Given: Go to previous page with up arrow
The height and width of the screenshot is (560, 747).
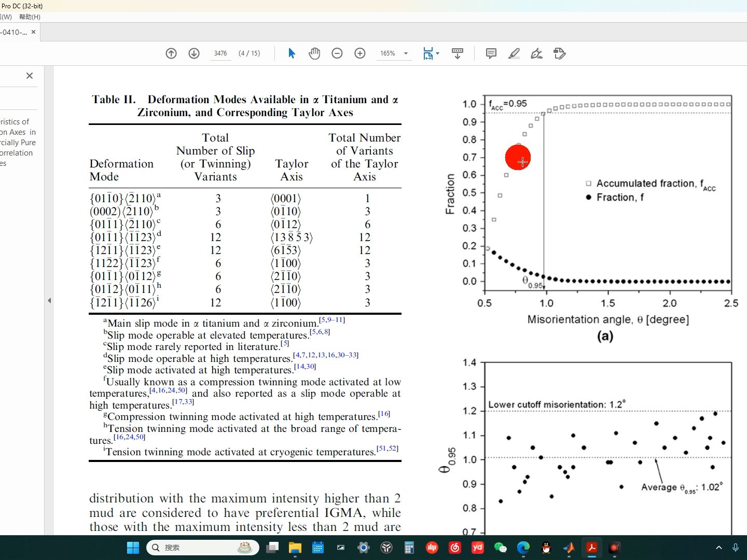Looking at the screenshot, I should point(171,53).
